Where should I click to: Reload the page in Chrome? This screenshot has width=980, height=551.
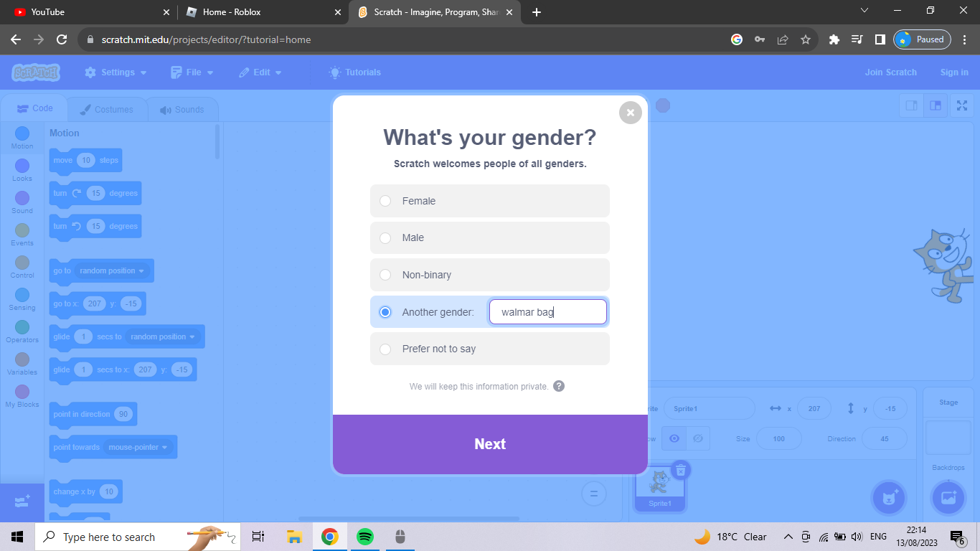point(62,39)
